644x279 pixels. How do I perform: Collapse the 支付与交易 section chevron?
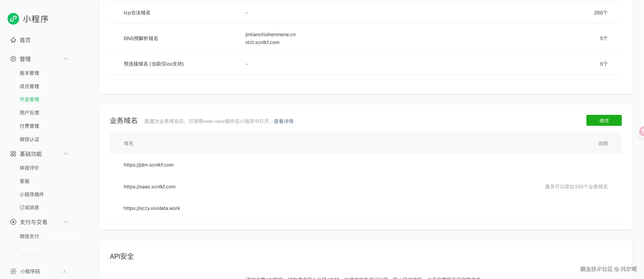[x=65, y=222]
